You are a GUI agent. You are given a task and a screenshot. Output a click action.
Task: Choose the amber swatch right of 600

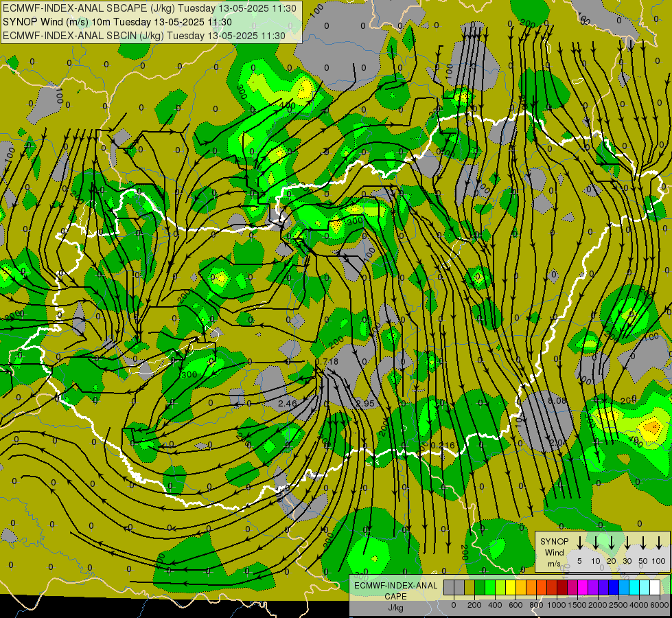click(521, 587)
